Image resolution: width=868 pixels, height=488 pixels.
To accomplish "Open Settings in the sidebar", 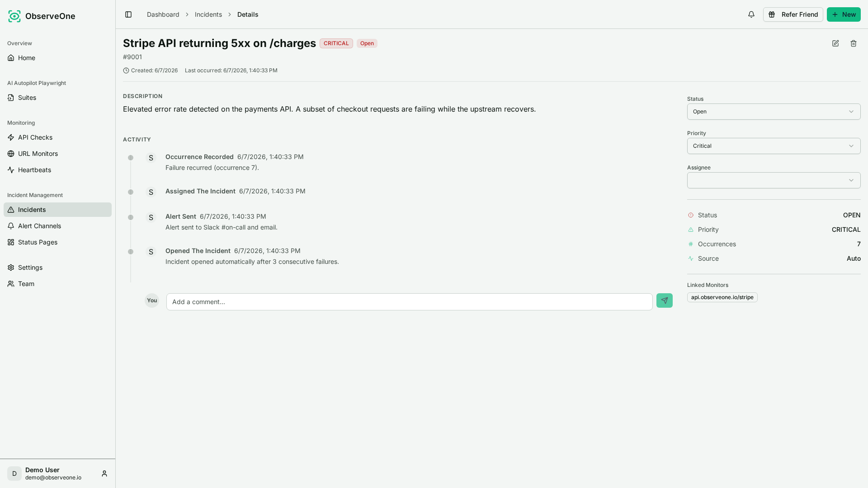I will click(57, 267).
